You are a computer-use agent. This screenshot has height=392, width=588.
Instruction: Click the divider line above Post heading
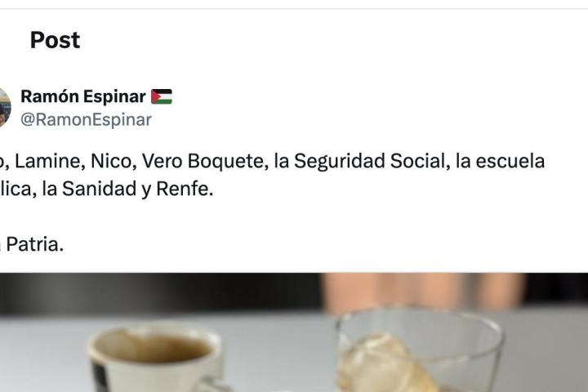pyautogui.click(x=294, y=8)
